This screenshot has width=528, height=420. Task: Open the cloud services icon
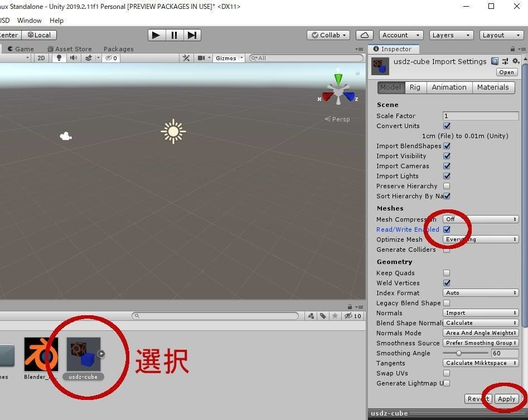coord(365,35)
